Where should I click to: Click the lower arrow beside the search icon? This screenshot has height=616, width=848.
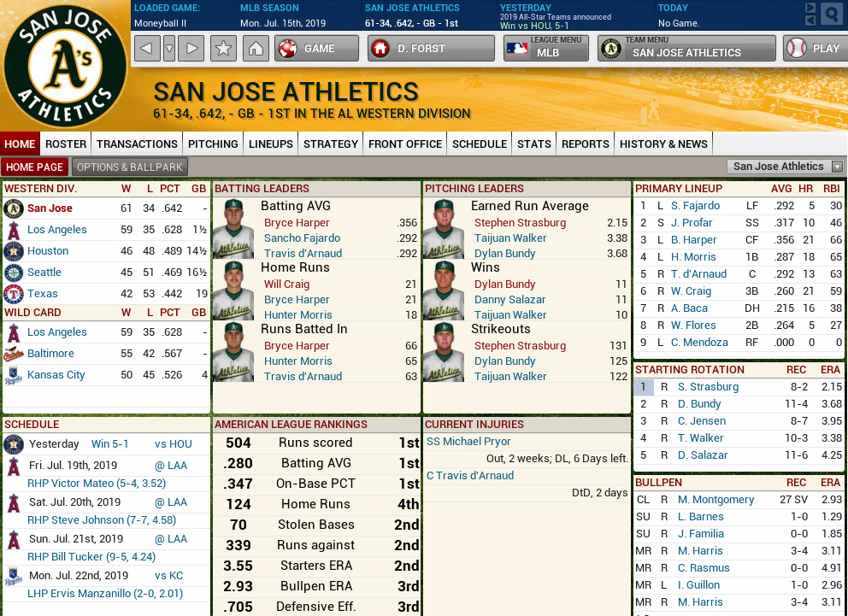coord(810,21)
